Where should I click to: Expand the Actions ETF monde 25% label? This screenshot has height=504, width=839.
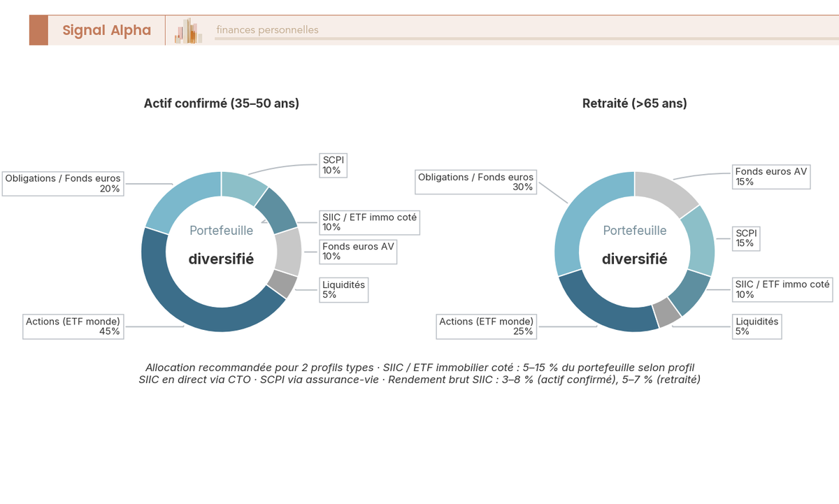[486, 326]
